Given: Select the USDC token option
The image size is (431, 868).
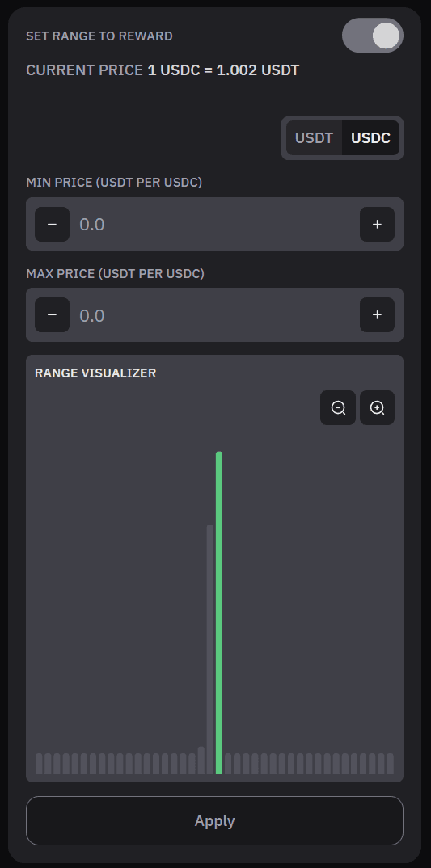Looking at the screenshot, I should (x=370, y=138).
